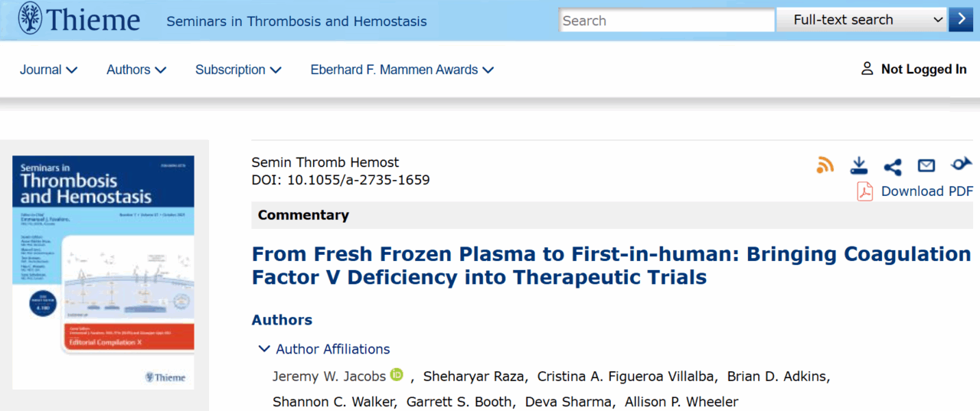Open the Authors menu
Image resolution: width=980 pixels, height=411 pixels.
pyautogui.click(x=136, y=70)
